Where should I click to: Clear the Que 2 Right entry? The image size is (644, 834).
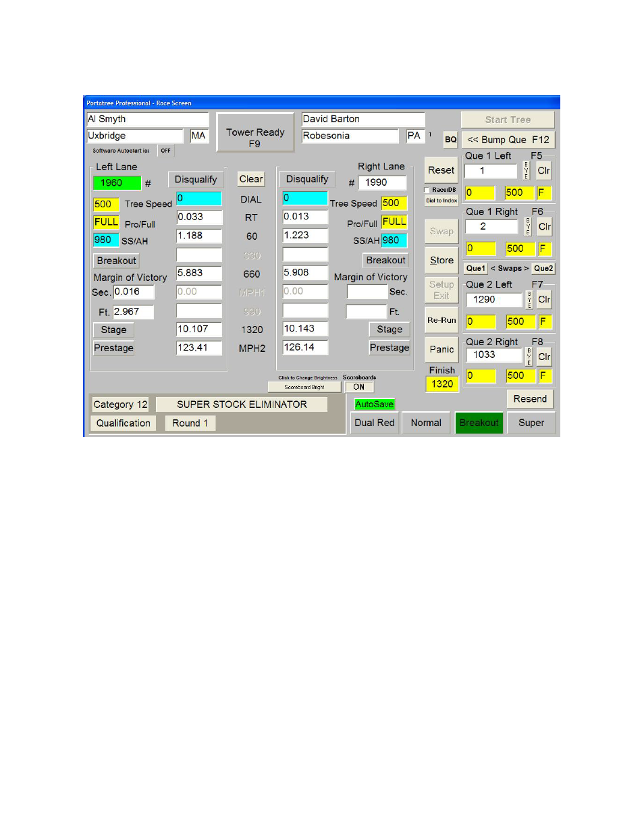coord(545,357)
